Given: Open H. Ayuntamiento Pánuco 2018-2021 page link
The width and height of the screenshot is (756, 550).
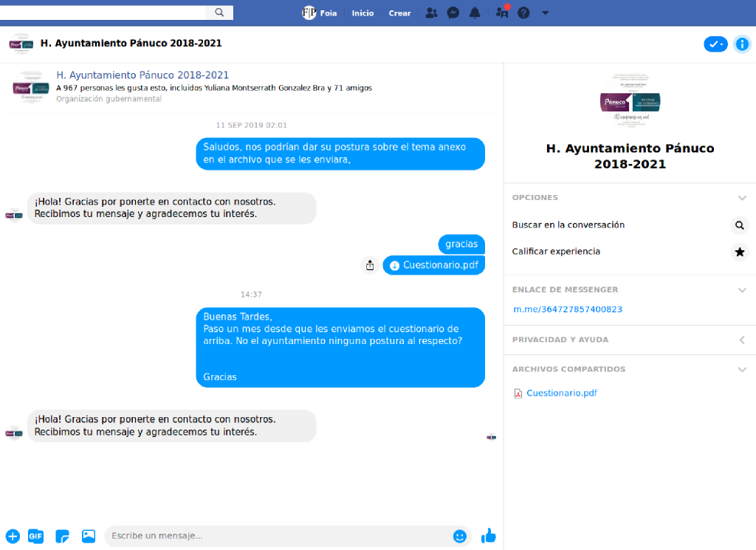Looking at the screenshot, I should pos(142,75).
